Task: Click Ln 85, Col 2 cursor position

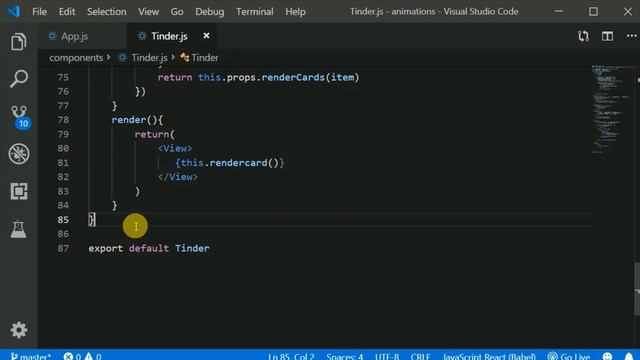Action: coord(291,356)
